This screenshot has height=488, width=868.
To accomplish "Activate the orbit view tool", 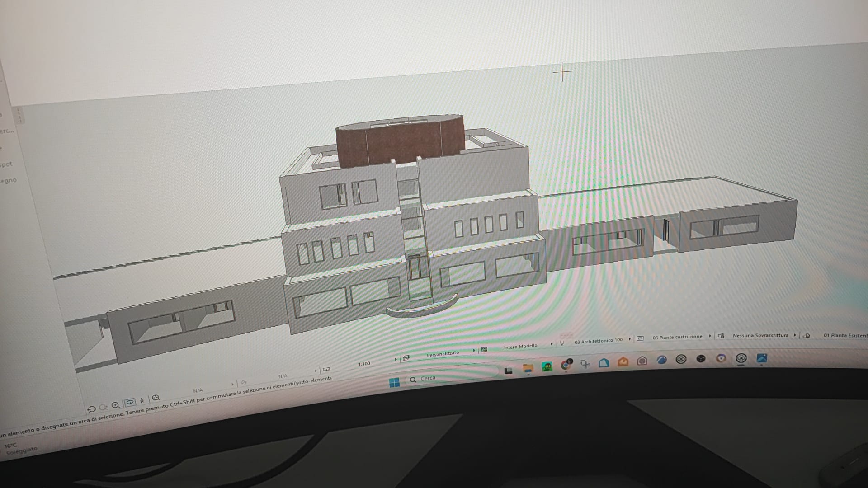I will click(x=130, y=402).
